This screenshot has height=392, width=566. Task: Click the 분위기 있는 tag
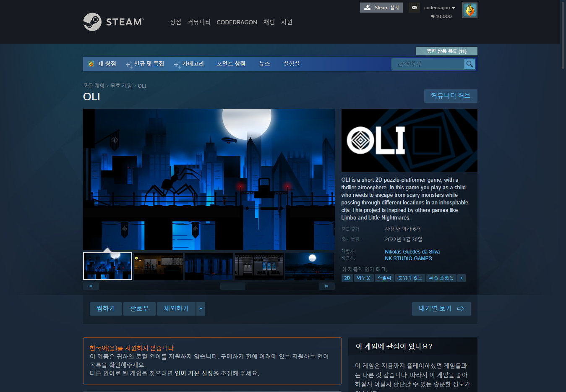pyautogui.click(x=410, y=278)
